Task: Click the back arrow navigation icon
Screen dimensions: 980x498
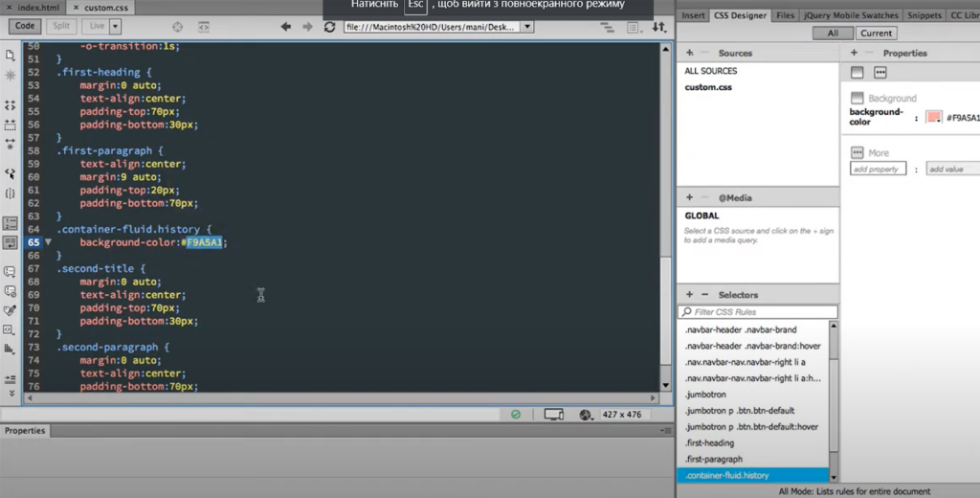Action: [286, 27]
